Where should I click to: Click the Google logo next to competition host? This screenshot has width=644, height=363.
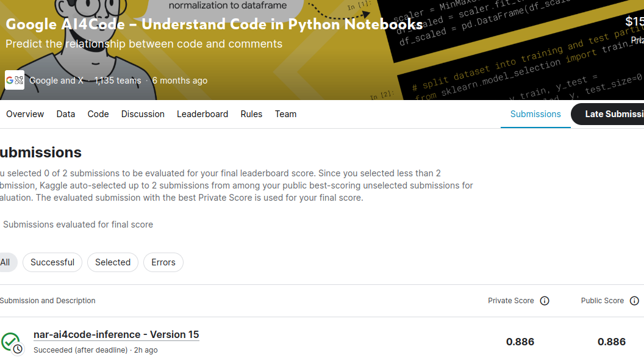pos(9,80)
